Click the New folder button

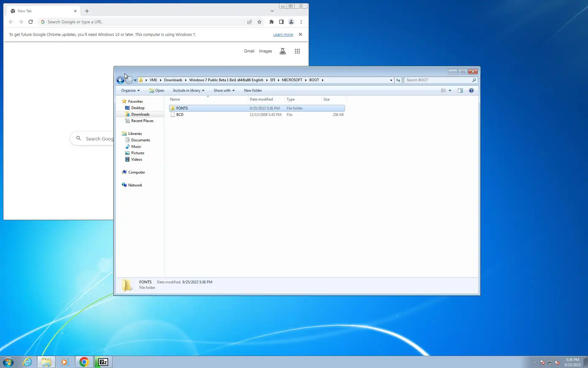(x=253, y=90)
